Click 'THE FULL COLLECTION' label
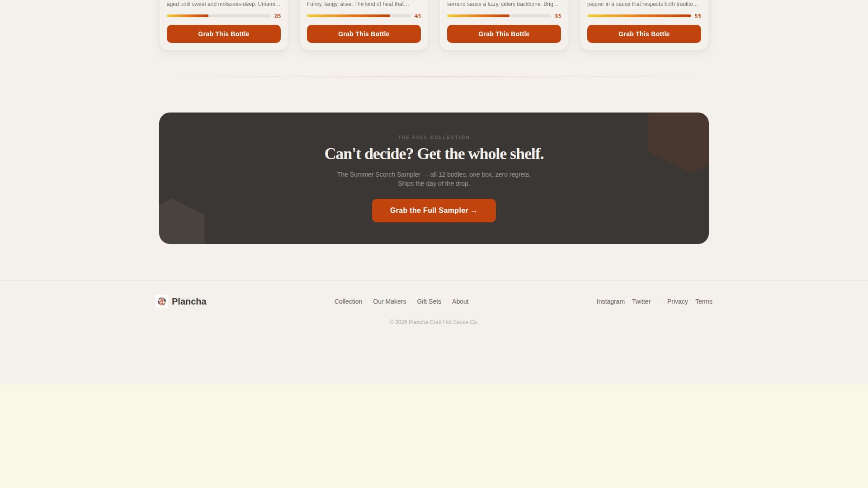The image size is (868, 488). 434,137
